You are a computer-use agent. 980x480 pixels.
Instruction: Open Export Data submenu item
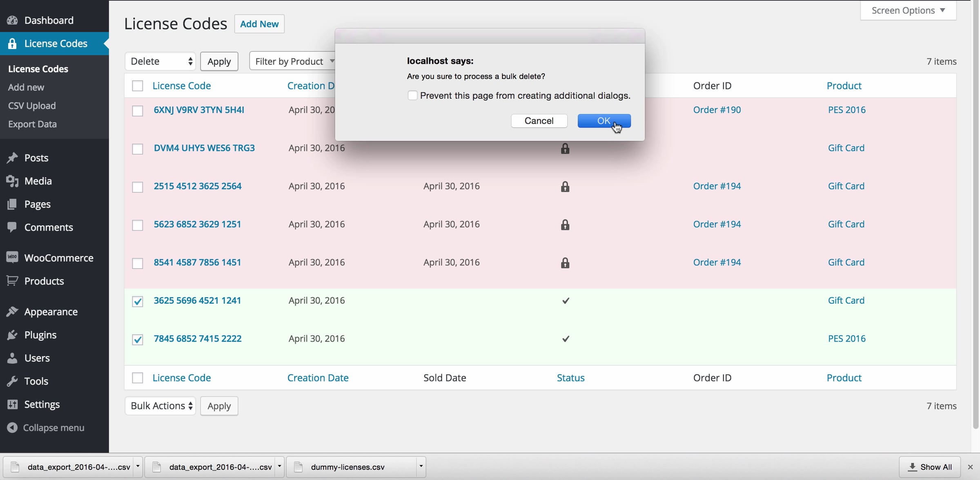pos(32,124)
